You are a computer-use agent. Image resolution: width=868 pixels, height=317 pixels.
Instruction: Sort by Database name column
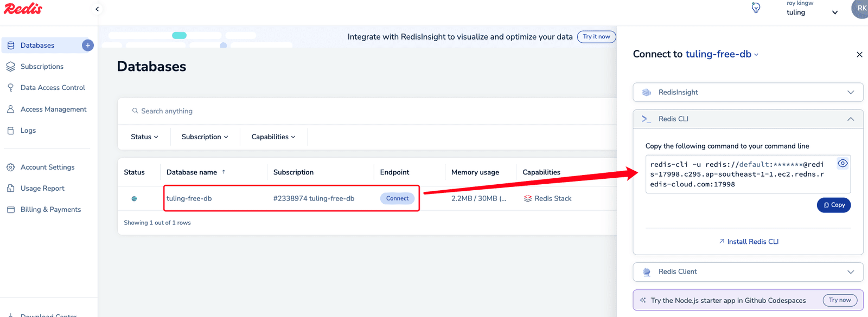point(196,172)
